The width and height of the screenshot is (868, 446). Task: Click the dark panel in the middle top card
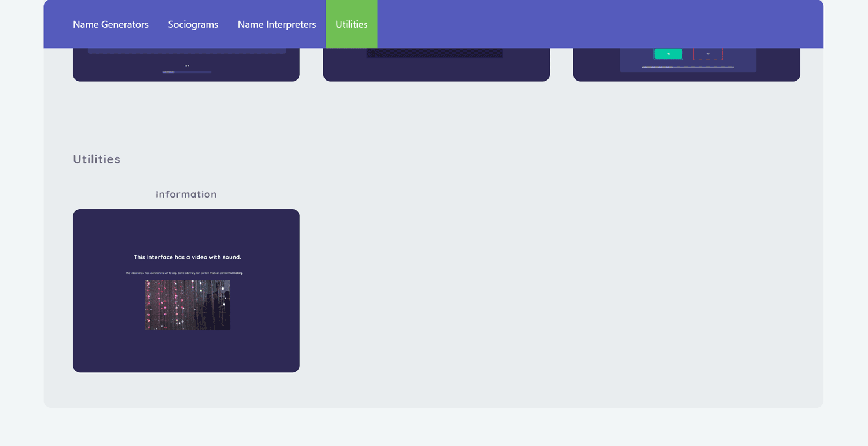pyautogui.click(x=434, y=53)
